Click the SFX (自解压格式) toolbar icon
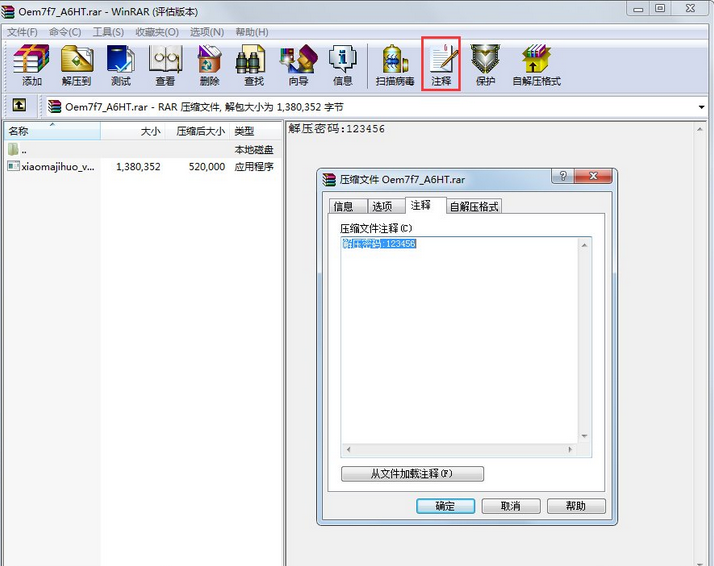The image size is (714, 566). coord(536,65)
